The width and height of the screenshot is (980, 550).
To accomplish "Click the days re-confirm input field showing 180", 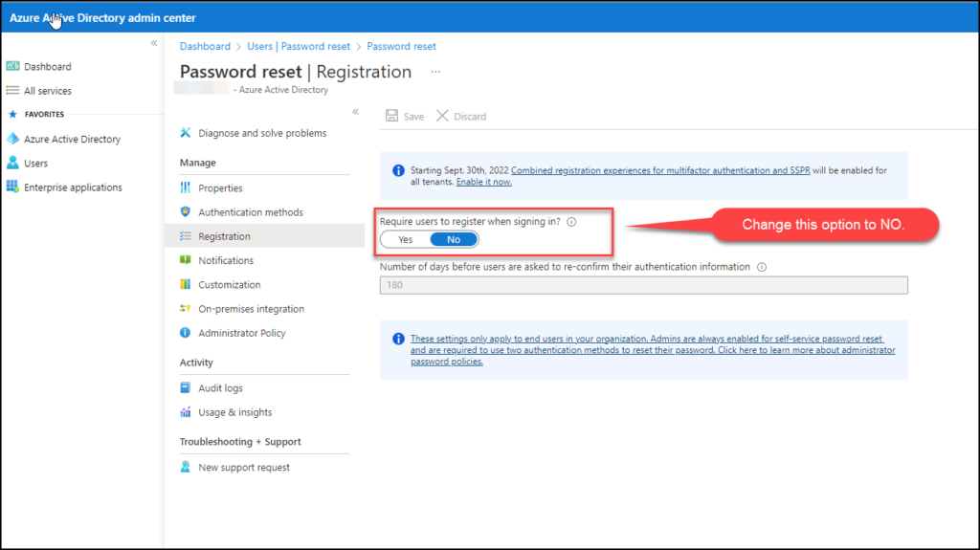I will click(644, 285).
